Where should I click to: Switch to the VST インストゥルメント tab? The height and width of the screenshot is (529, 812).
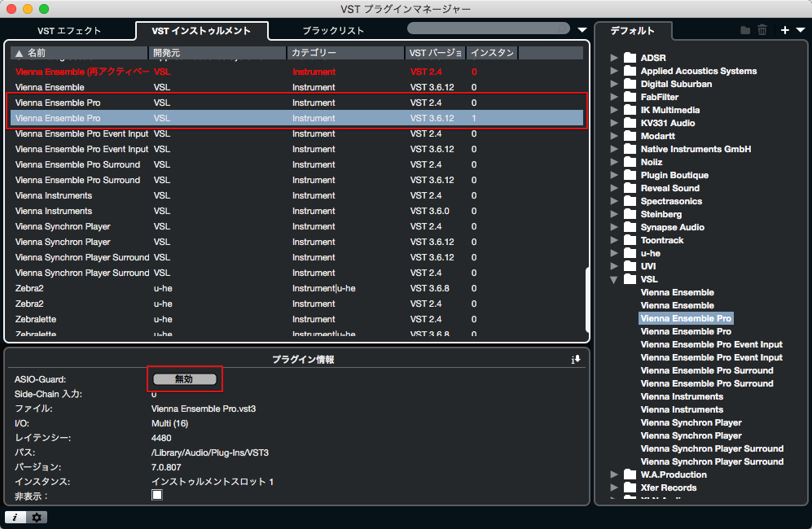click(201, 31)
